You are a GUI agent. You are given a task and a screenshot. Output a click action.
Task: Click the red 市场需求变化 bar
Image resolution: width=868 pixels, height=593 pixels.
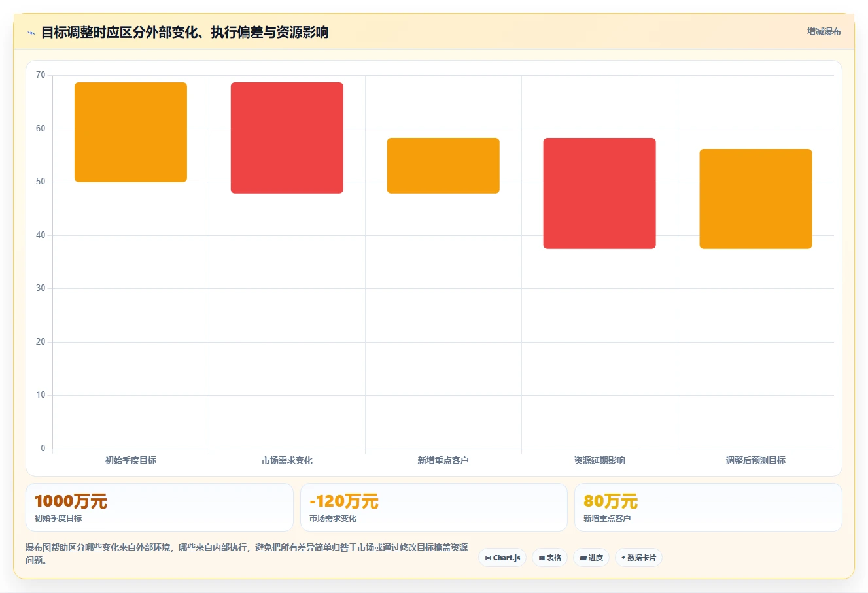tap(287, 138)
